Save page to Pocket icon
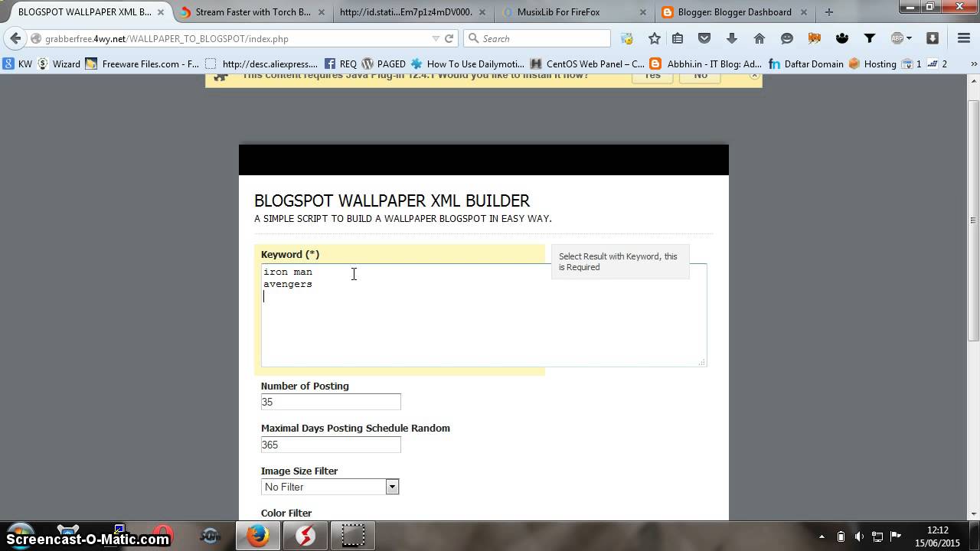Image resolution: width=980 pixels, height=551 pixels. coord(704,38)
